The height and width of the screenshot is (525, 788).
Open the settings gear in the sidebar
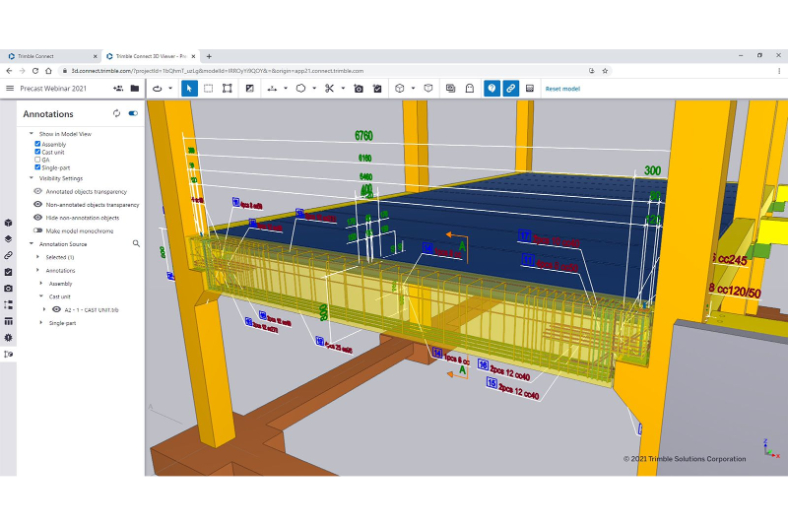(x=9, y=338)
